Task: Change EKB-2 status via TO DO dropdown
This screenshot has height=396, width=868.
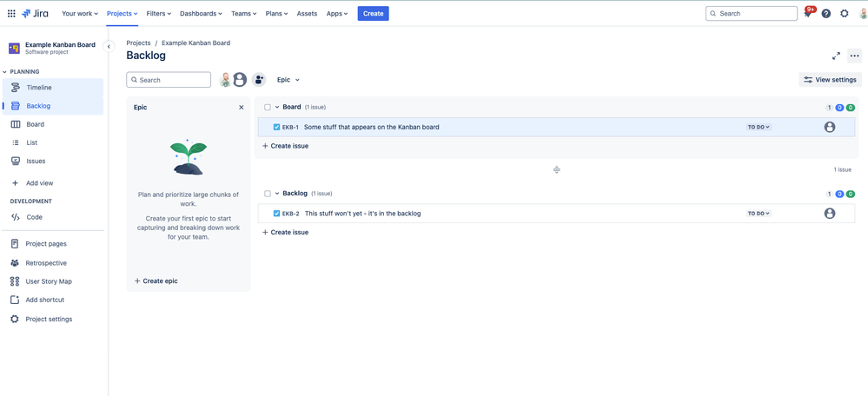Action: 759,214
